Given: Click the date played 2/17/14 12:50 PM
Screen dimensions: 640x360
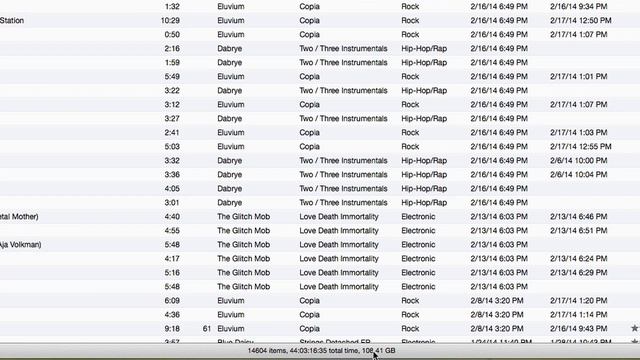Looking at the screenshot, I should click(x=580, y=20).
